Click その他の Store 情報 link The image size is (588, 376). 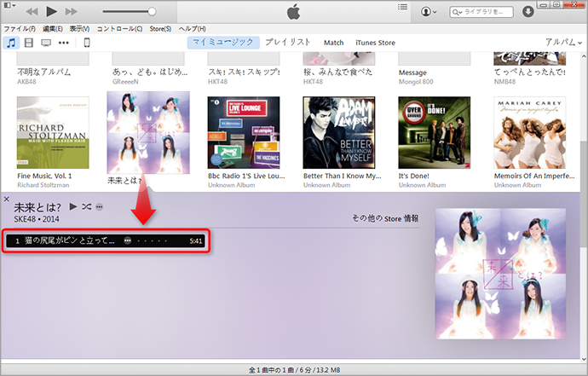pos(385,218)
